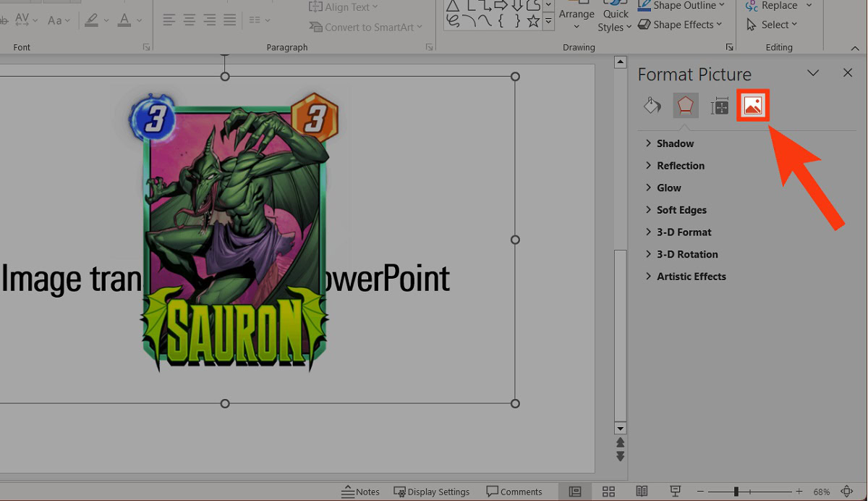Toggle the Comments pane
Viewport: 868px width, 501px height.
tap(514, 492)
